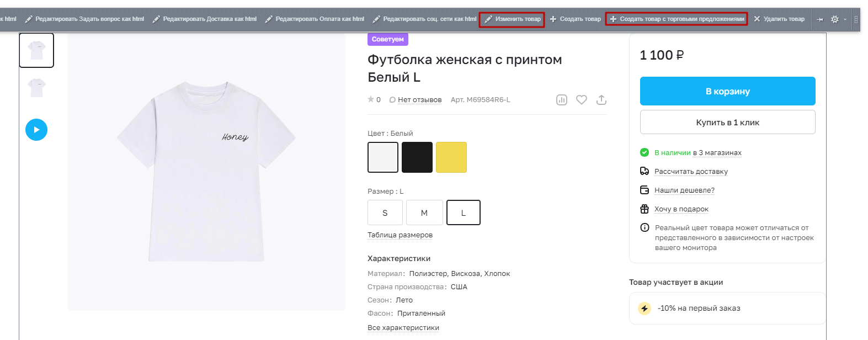Play the product video
868x340 pixels.
pos(36,130)
